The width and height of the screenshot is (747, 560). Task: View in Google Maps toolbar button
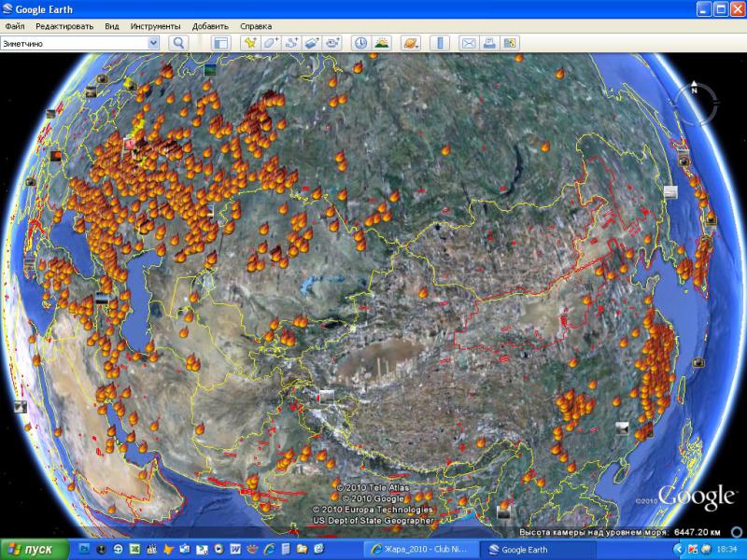(510, 43)
